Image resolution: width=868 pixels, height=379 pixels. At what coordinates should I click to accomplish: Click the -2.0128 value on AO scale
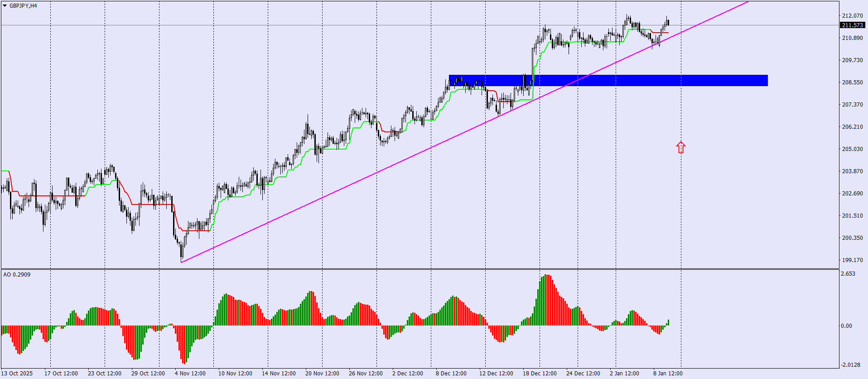click(851, 365)
